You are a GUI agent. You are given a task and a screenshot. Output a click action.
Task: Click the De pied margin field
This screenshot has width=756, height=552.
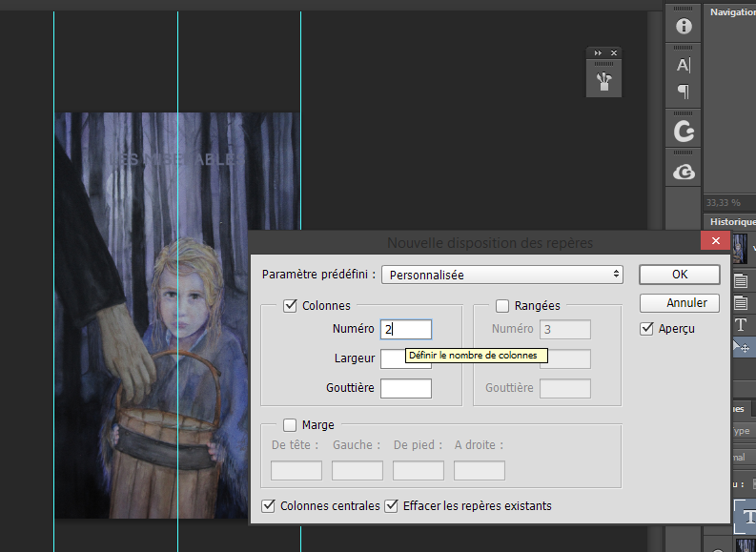pos(419,471)
